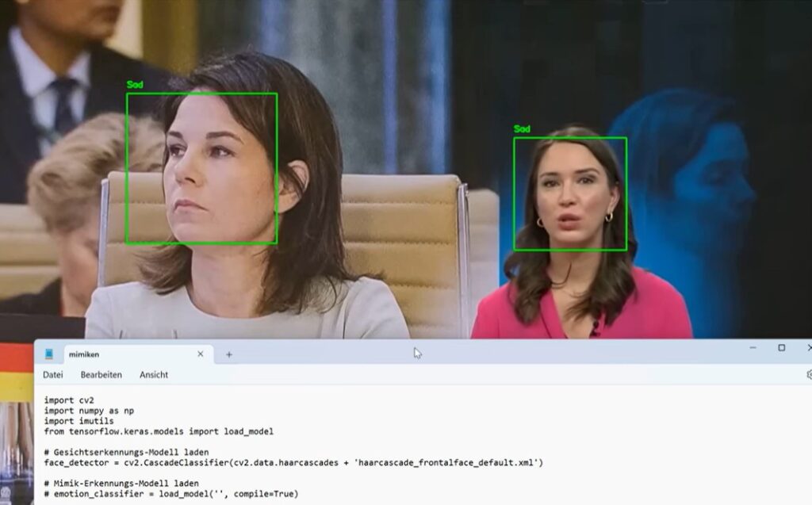Screen dimensions: 812x505
Task: Click the emotion_classifier load_model line
Action: (170, 494)
